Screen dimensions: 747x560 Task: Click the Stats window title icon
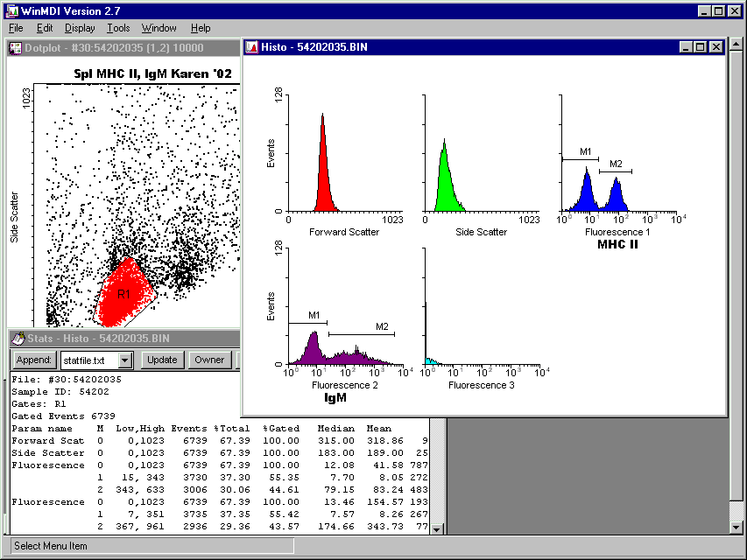click(x=17, y=338)
